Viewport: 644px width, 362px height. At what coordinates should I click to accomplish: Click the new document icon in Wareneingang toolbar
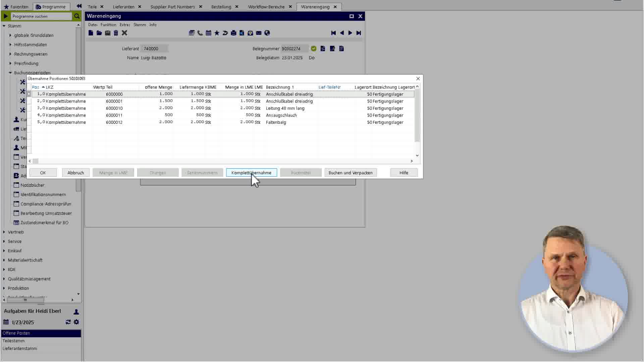(91, 33)
